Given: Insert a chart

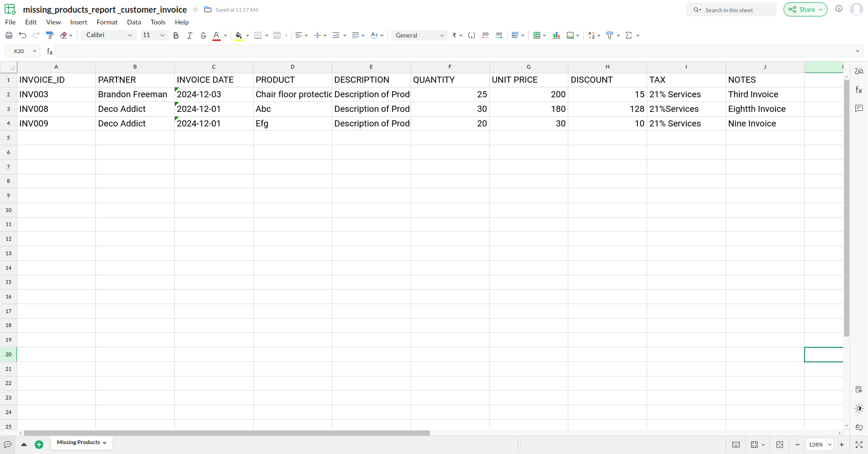Looking at the screenshot, I should click(x=557, y=35).
